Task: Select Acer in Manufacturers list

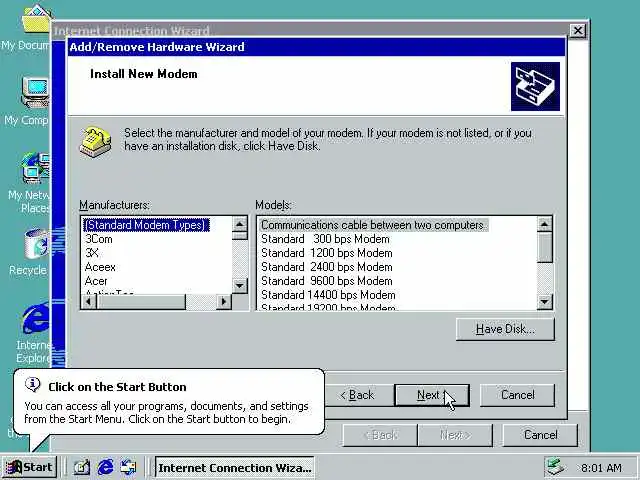Action: click(x=96, y=281)
